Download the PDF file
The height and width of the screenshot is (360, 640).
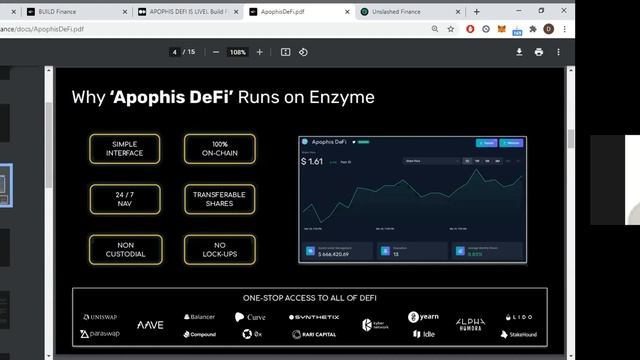click(519, 52)
